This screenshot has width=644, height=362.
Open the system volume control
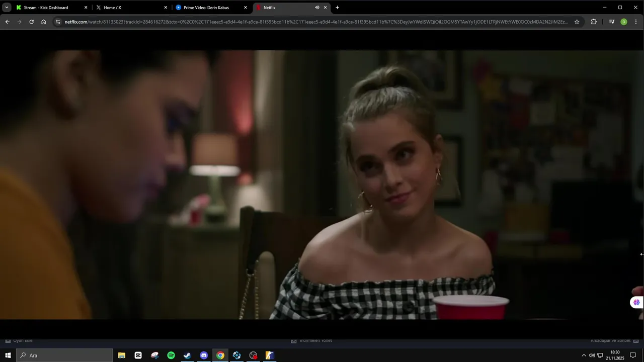[x=592, y=355]
